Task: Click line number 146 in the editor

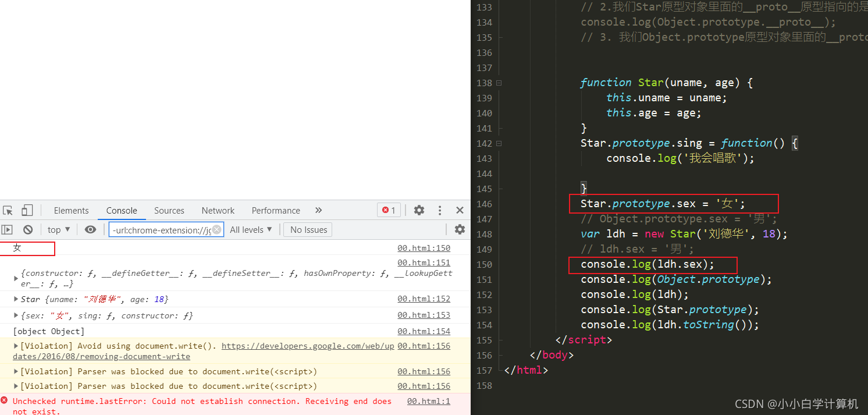Action: click(x=484, y=204)
